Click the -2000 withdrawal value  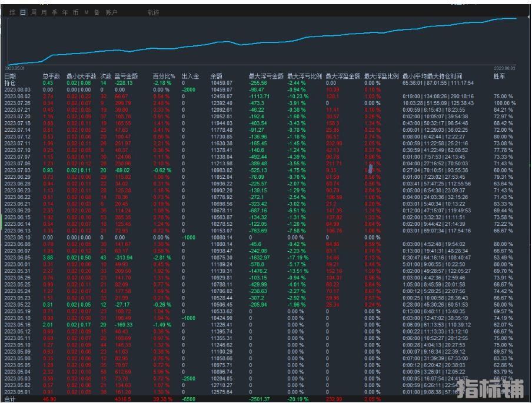(189, 90)
